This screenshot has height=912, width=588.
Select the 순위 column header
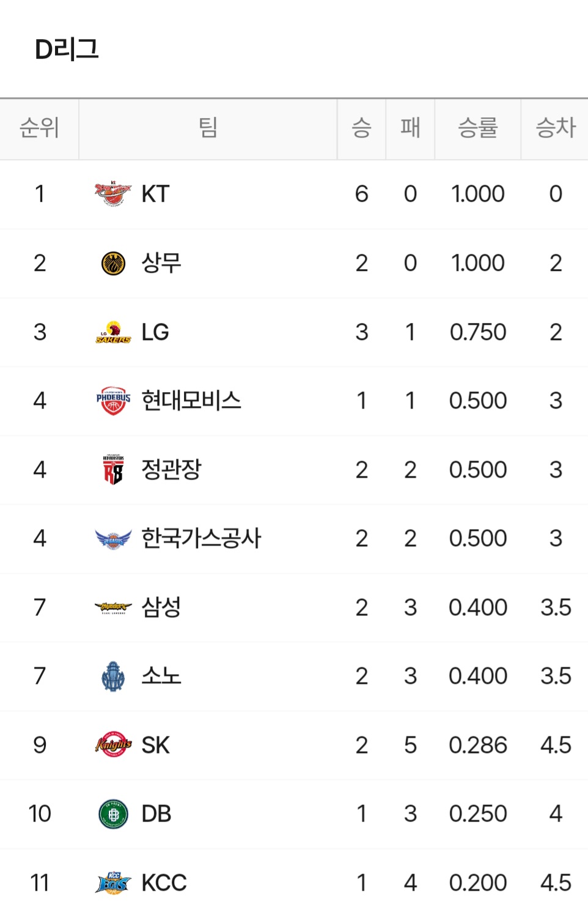(39, 128)
